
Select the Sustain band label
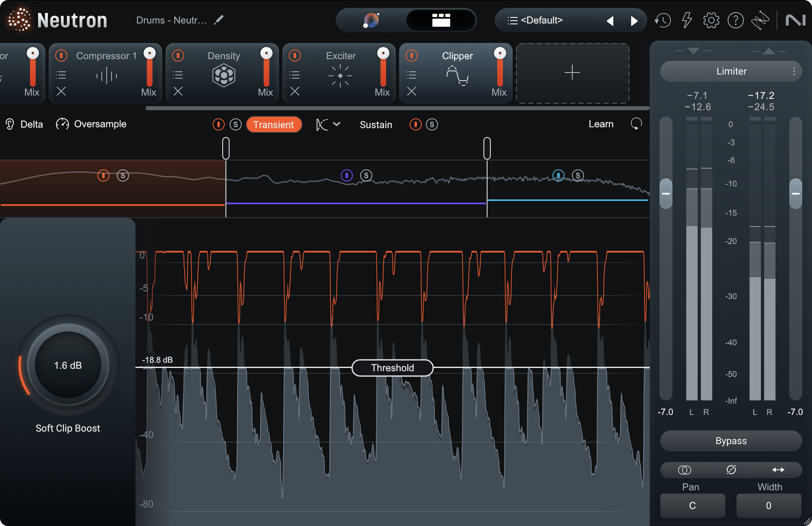[x=376, y=124]
